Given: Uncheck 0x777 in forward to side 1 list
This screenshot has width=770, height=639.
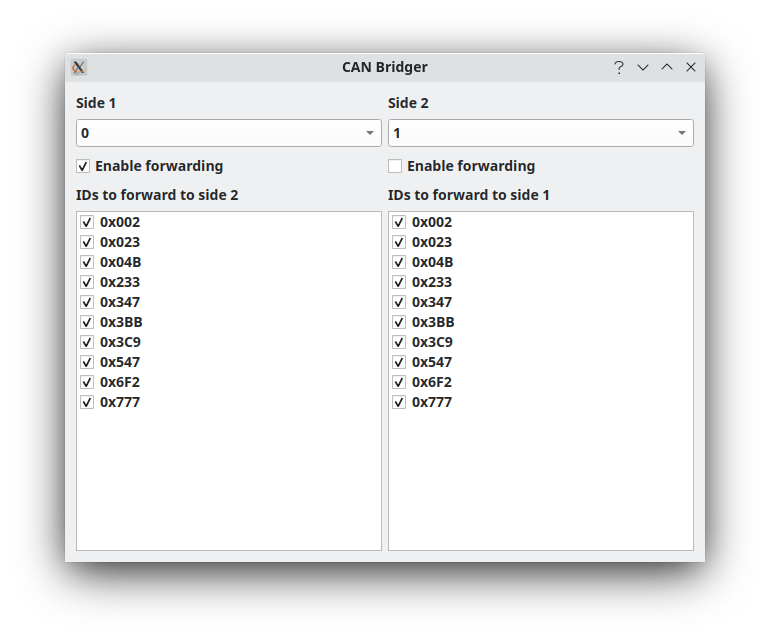Looking at the screenshot, I should (x=399, y=402).
